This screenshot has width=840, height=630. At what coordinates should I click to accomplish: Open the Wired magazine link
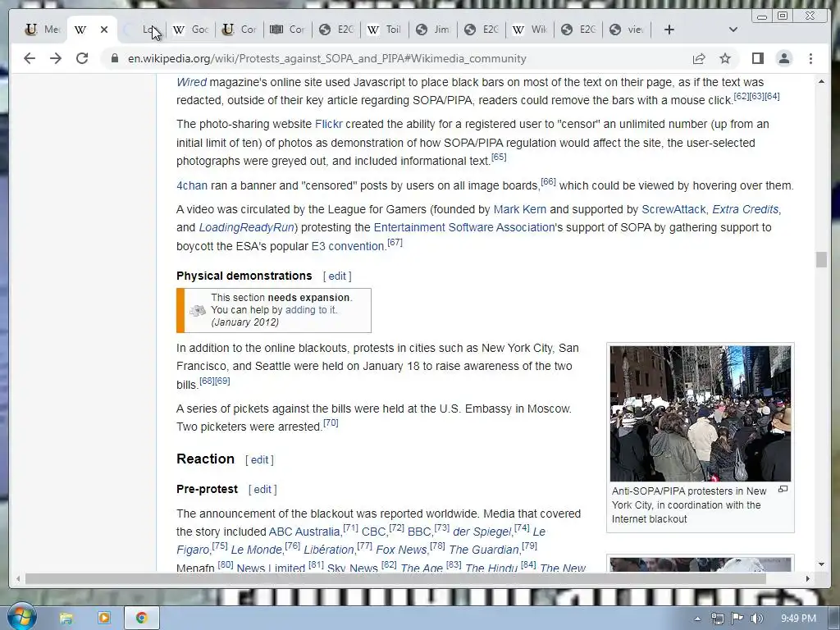point(191,82)
